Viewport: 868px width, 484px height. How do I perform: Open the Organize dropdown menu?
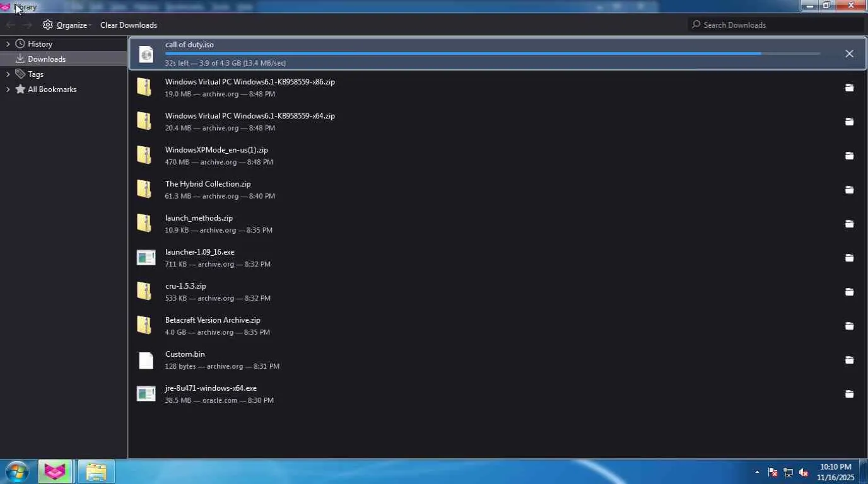(67, 25)
